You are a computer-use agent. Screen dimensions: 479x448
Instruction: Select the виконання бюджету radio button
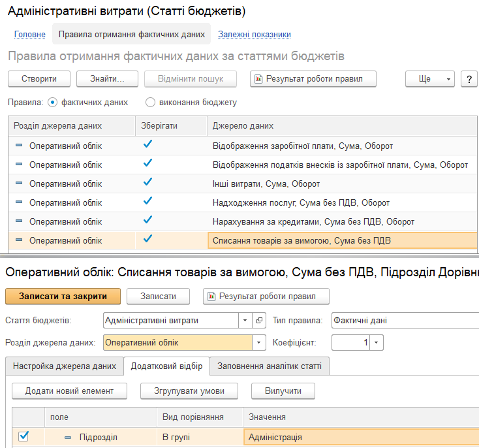150,103
